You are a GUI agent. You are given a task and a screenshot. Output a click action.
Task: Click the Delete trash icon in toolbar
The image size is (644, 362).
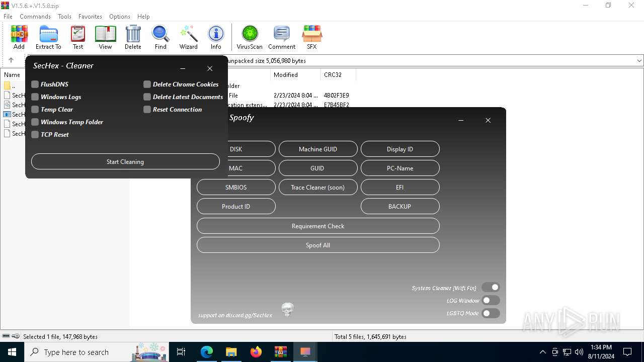tap(133, 38)
